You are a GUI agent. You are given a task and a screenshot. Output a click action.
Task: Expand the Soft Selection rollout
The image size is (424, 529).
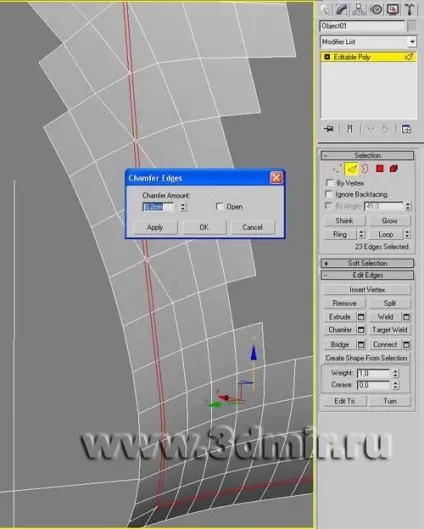(x=367, y=263)
